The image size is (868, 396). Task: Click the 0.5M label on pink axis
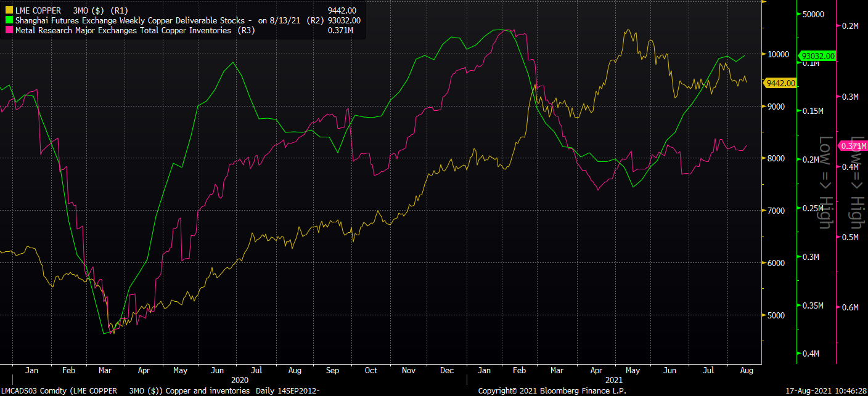coord(851,238)
